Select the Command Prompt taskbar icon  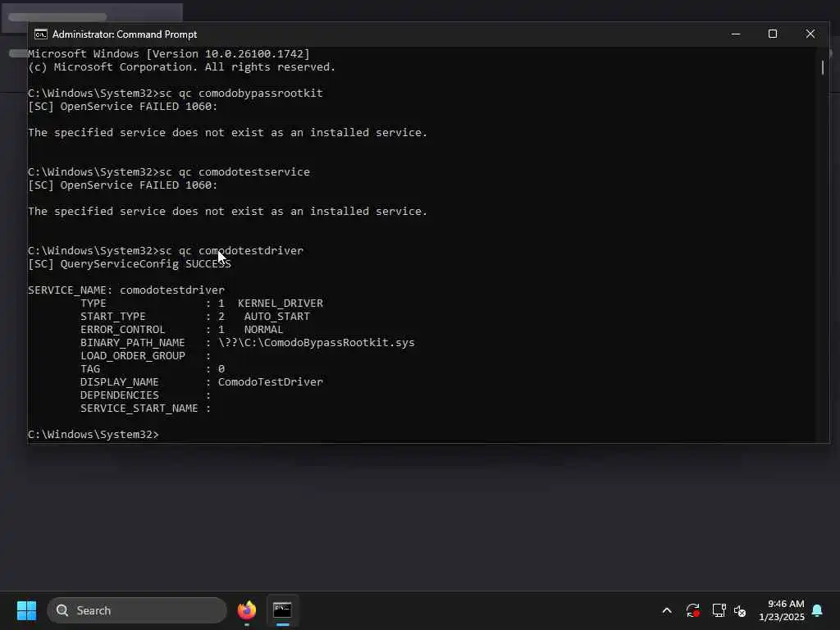coord(282,610)
